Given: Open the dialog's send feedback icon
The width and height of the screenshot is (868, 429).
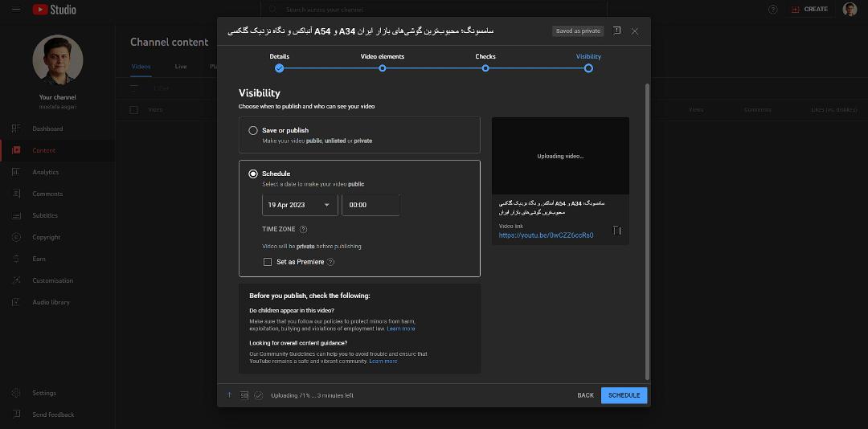Looking at the screenshot, I should [x=616, y=31].
